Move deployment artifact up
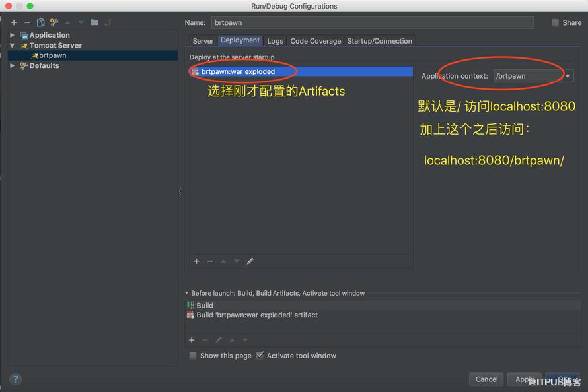588x392 pixels. click(x=223, y=261)
